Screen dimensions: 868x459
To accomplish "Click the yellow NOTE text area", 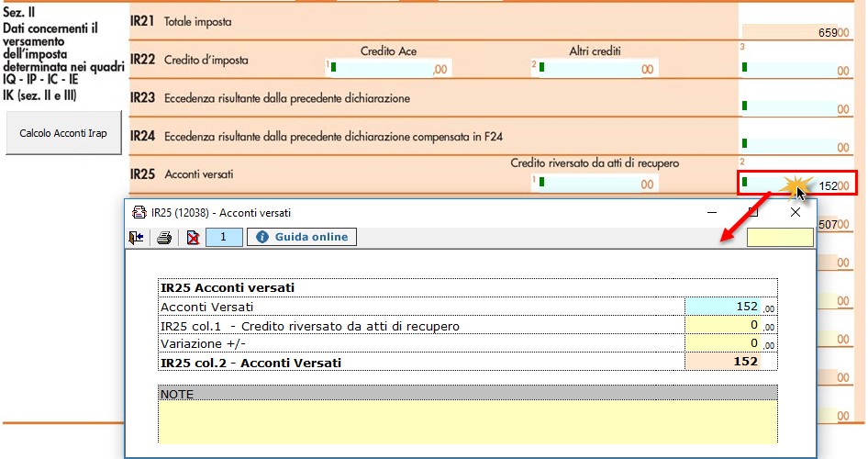I will point(467,421).
